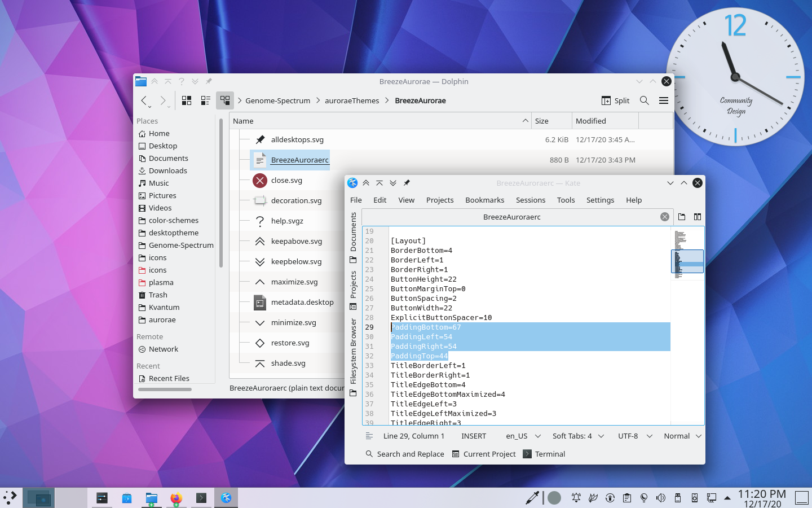Go forward in Dolphin navigation

[x=163, y=100]
